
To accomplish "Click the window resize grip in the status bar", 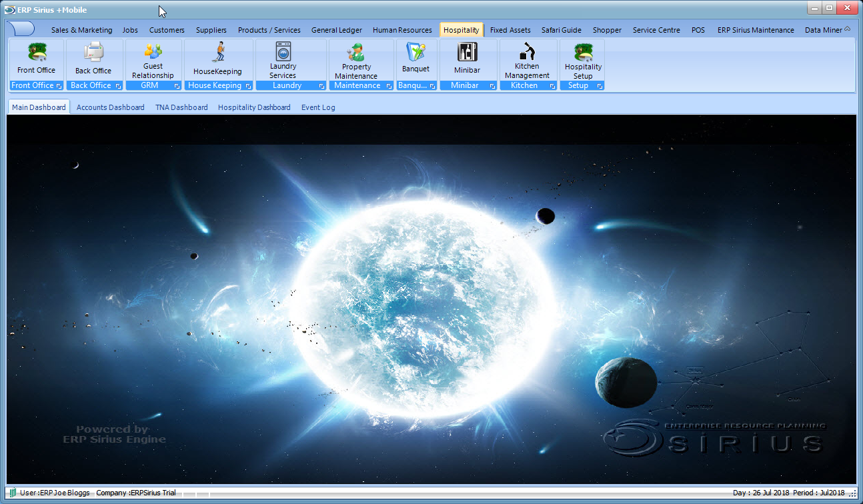I will click(851, 493).
